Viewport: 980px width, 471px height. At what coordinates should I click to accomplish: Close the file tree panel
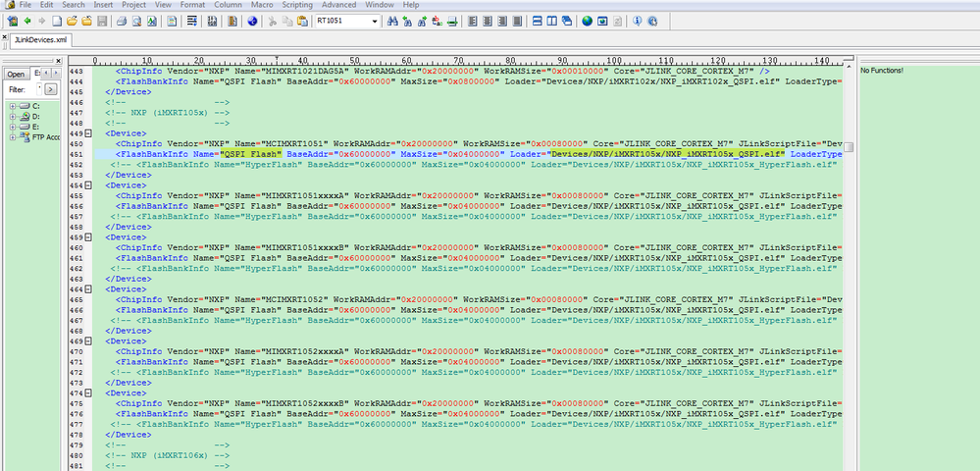tap(58, 61)
